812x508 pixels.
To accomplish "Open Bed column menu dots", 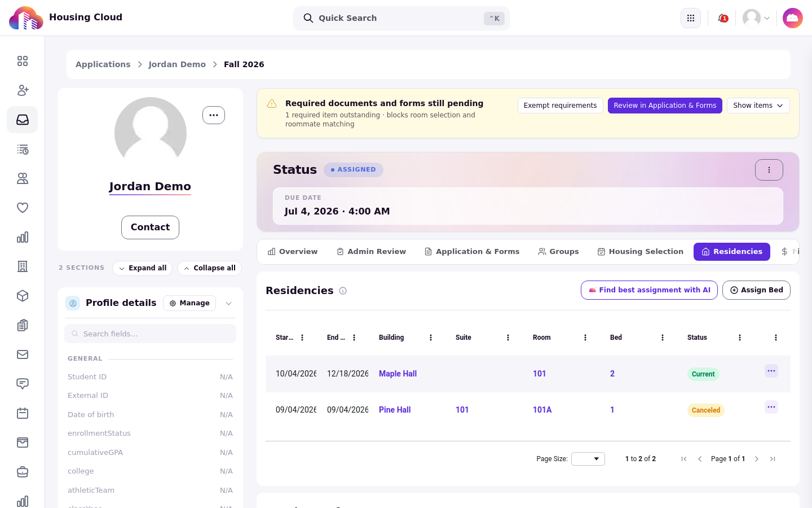I will click(x=663, y=338).
